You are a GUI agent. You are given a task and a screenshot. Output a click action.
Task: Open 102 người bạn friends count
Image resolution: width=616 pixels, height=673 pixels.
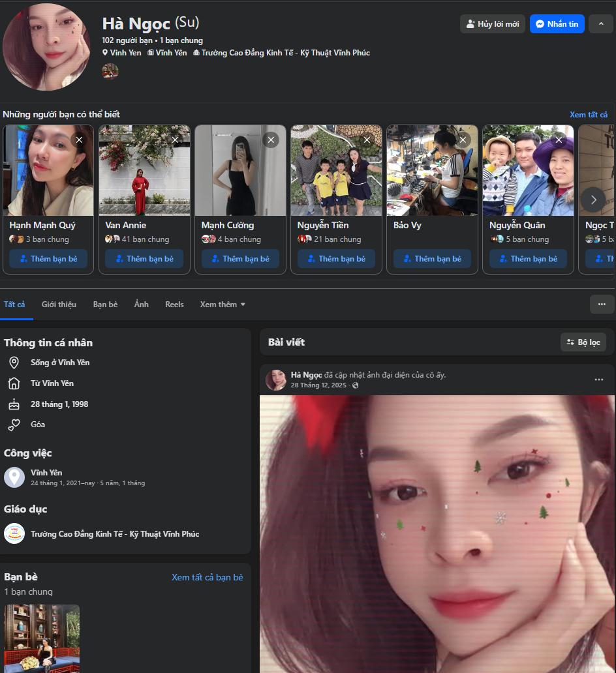pos(127,40)
